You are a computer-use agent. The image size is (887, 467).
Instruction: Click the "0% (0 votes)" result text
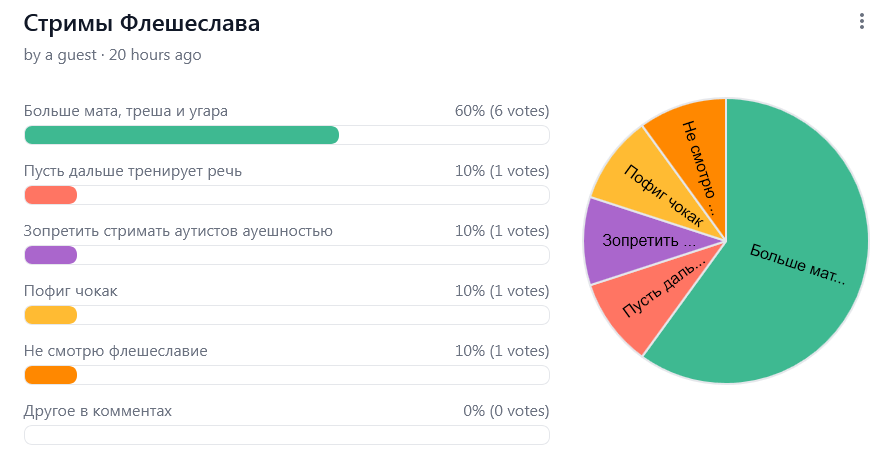pyautogui.click(x=506, y=410)
